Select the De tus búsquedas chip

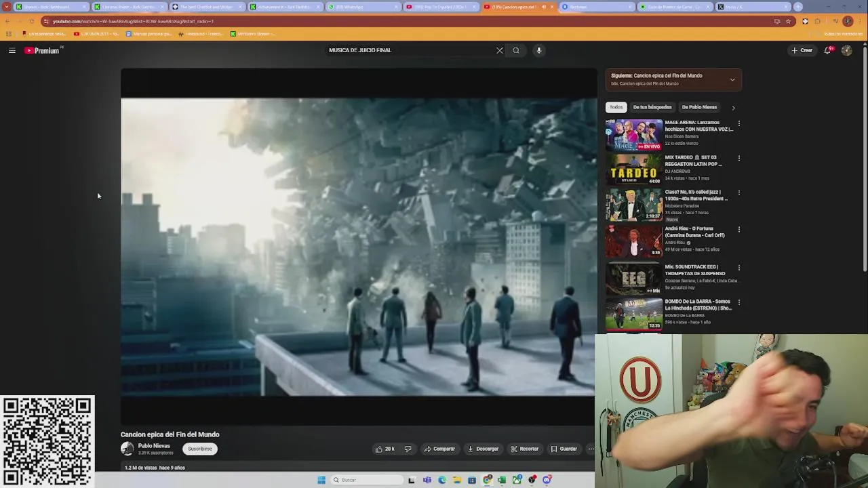tap(652, 107)
